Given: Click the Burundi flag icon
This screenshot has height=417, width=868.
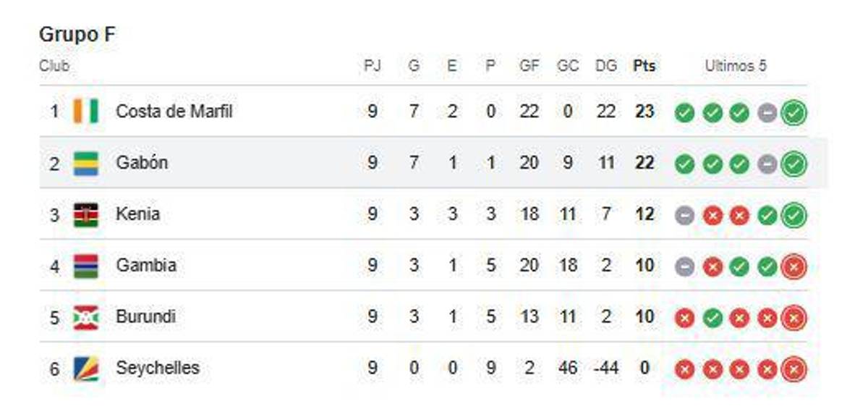Looking at the screenshot, I should click(x=86, y=317).
